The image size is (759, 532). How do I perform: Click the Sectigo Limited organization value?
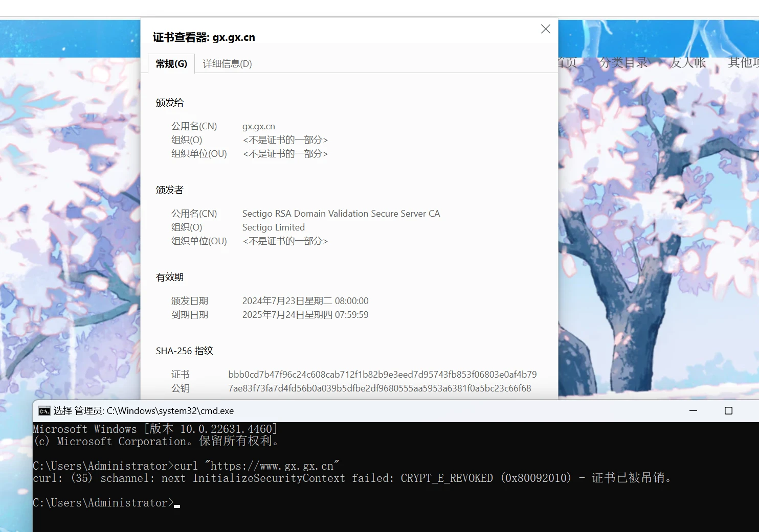pyautogui.click(x=273, y=227)
